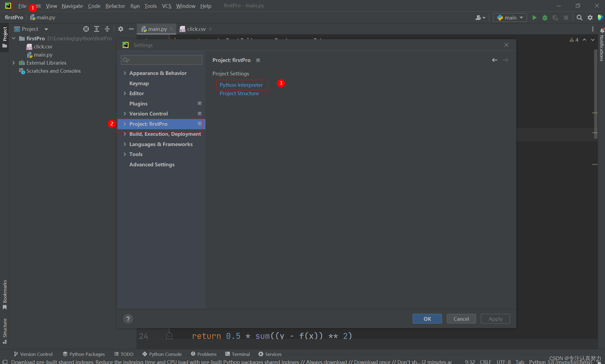
Task: Click the collapse all icon in Project panel
Action: pos(107,29)
